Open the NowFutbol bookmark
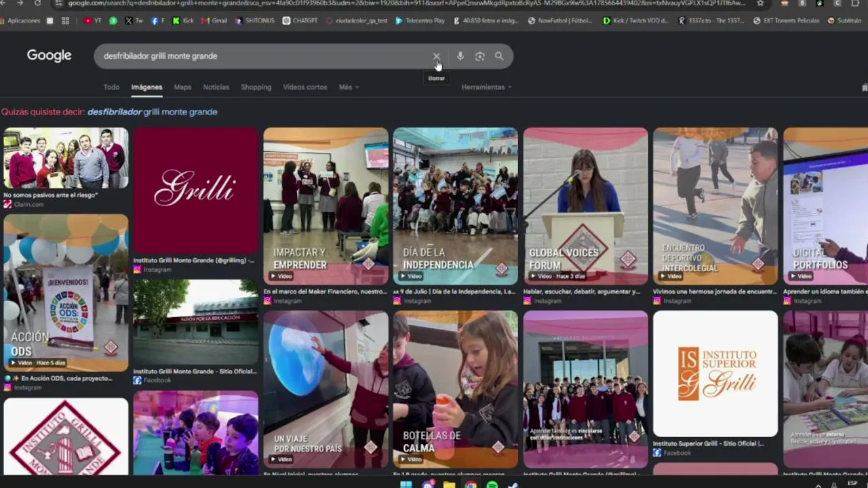The width and height of the screenshot is (868, 488). pyautogui.click(x=560, y=21)
